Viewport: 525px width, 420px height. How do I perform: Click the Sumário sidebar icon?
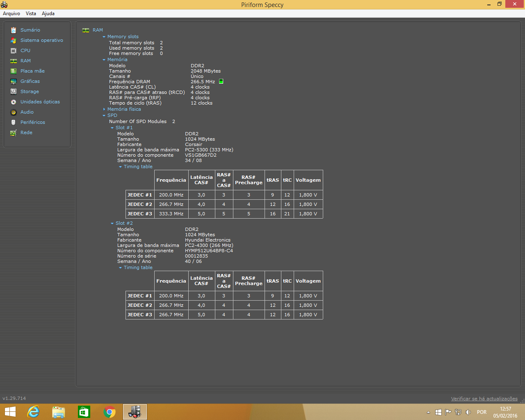click(14, 30)
